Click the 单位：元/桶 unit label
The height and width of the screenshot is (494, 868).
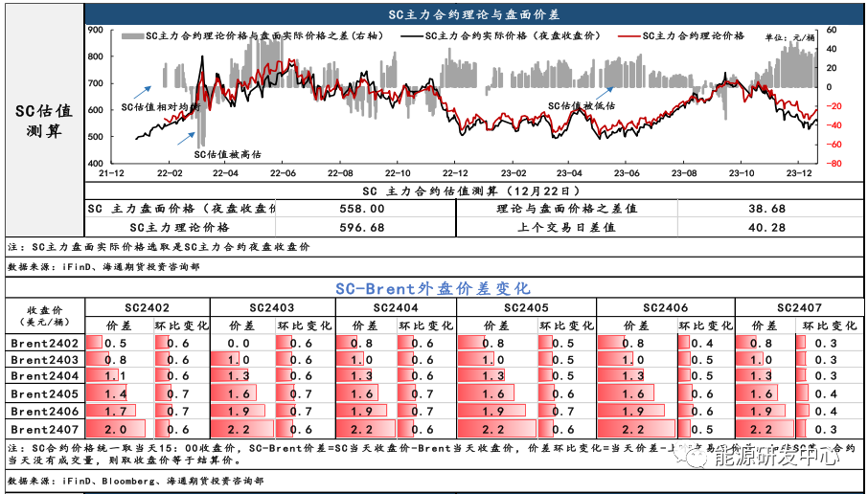coord(790,37)
